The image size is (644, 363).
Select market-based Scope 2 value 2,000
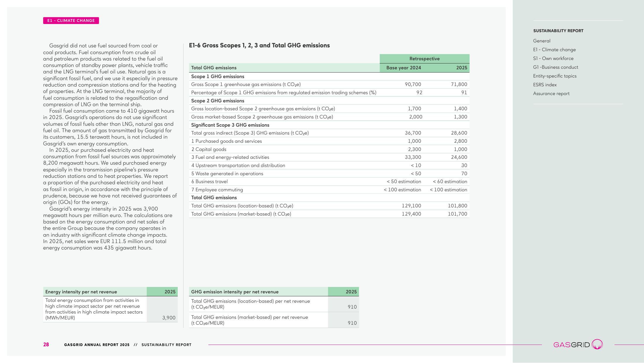click(415, 117)
